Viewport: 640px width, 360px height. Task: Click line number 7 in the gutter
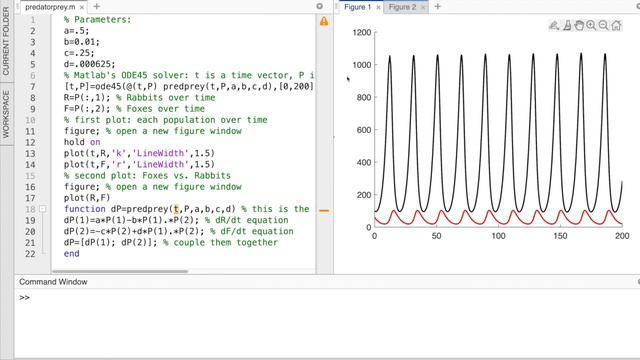pyautogui.click(x=33, y=87)
